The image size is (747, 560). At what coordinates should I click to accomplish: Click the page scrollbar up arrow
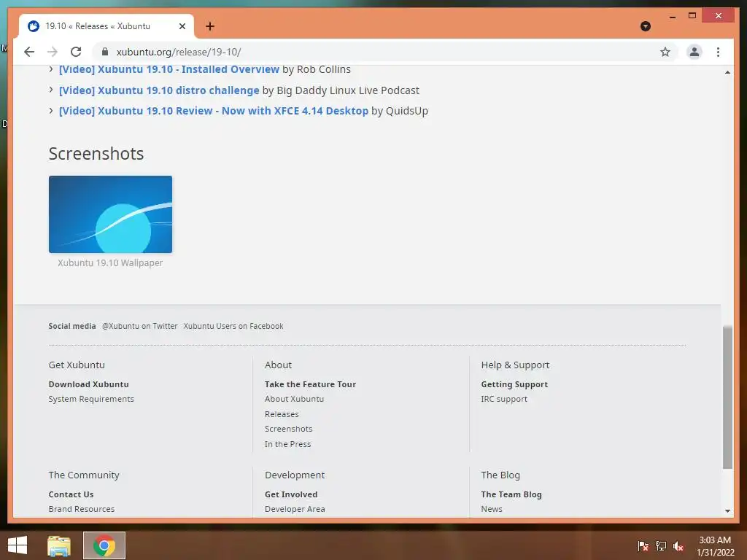(727, 72)
